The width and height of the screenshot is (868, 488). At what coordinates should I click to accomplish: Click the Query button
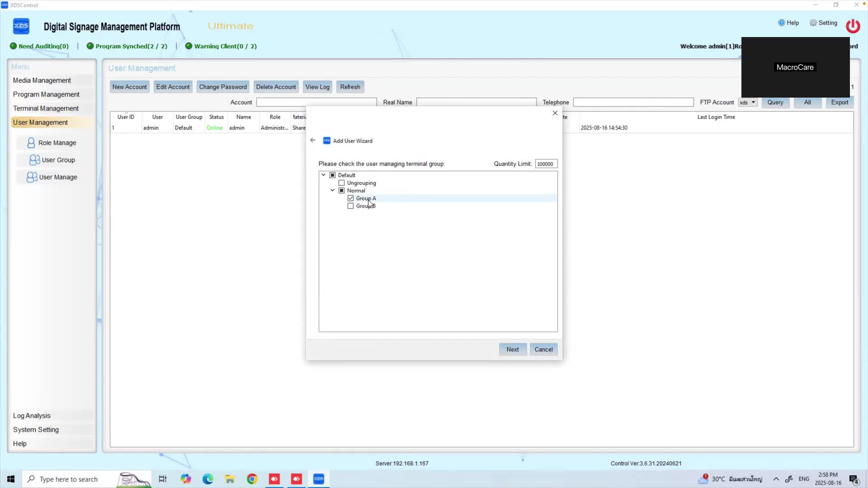[775, 103]
